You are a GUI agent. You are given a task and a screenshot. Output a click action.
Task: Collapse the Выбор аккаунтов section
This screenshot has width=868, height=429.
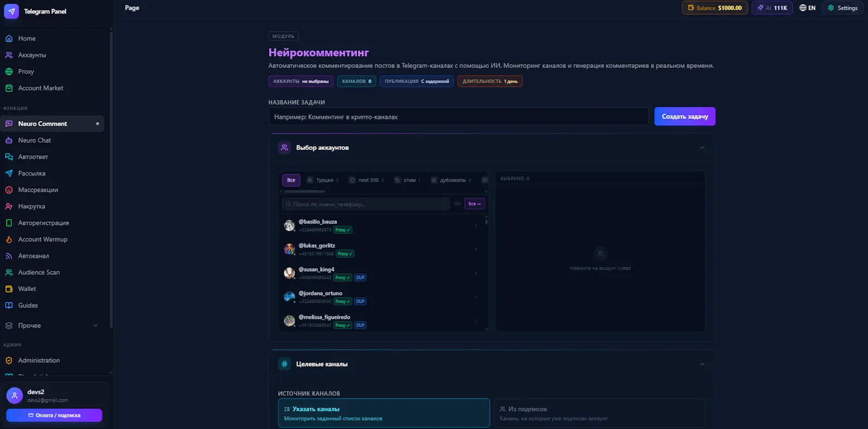coord(702,148)
